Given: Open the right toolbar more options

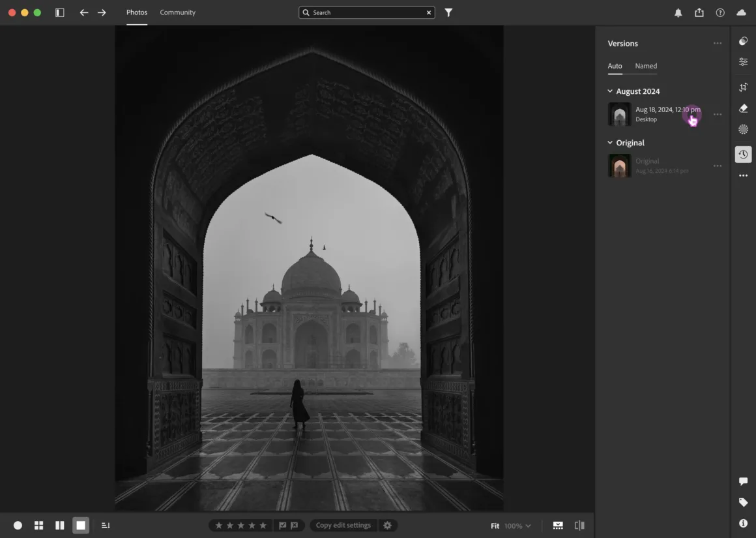Looking at the screenshot, I should point(743,175).
